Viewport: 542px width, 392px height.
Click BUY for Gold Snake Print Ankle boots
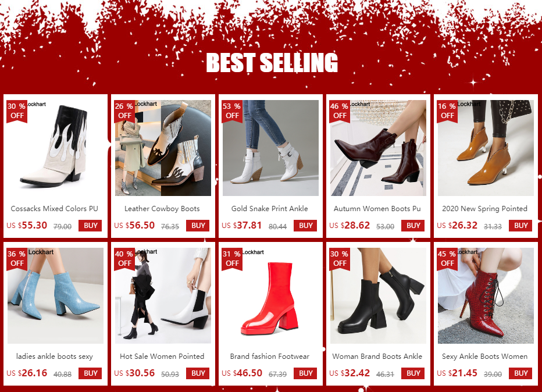click(x=305, y=226)
